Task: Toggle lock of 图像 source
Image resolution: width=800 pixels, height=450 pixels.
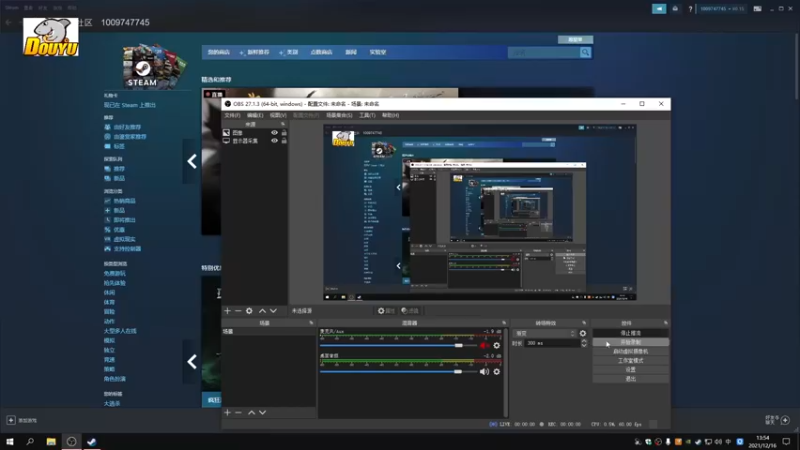Action: pos(284,133)
